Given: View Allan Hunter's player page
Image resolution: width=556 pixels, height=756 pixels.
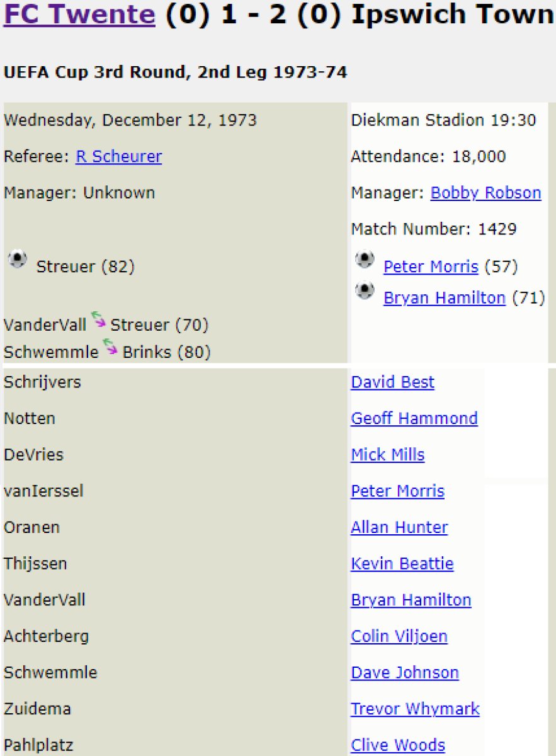Looking at the screenshot, I should coord(399,527).
